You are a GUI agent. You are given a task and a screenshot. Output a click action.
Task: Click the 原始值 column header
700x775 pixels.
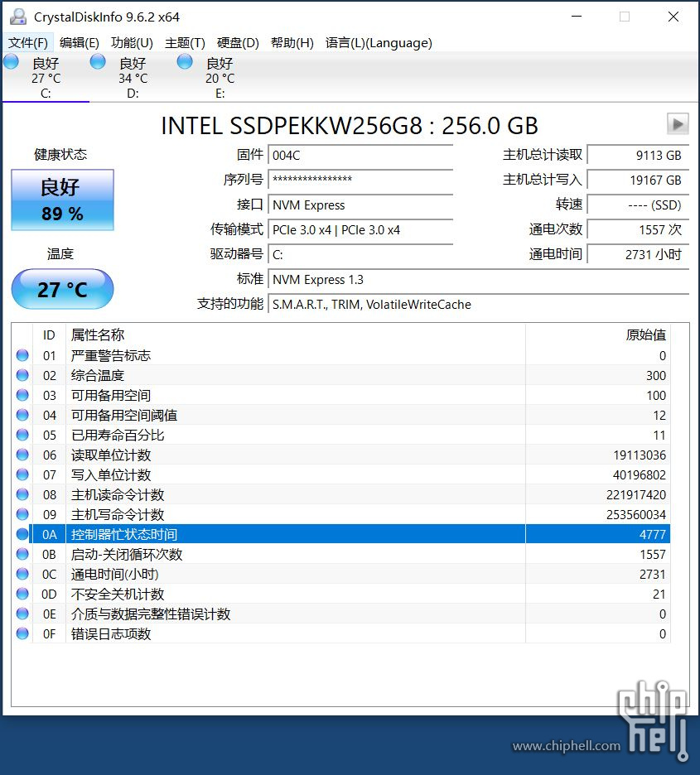597,335
